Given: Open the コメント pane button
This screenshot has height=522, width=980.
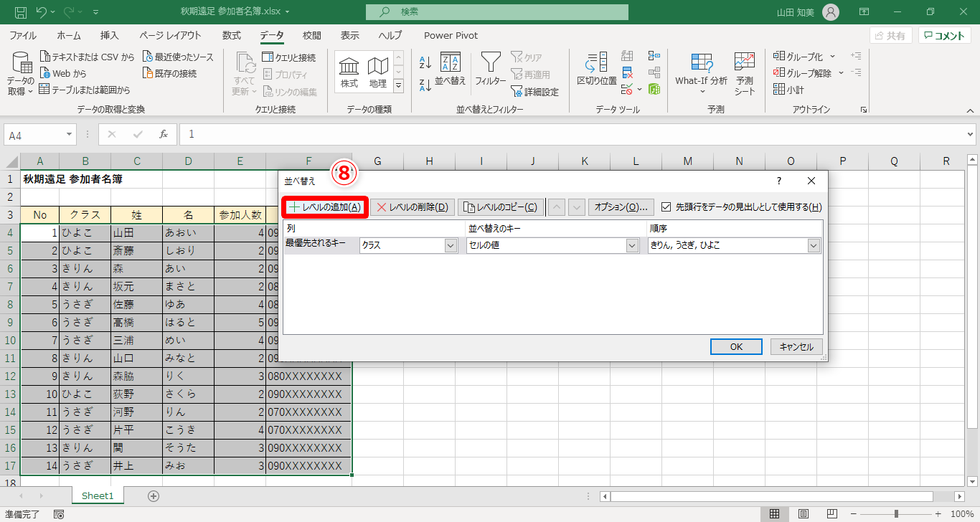Looking at the screenshot, I should click(x=944, y=36).
